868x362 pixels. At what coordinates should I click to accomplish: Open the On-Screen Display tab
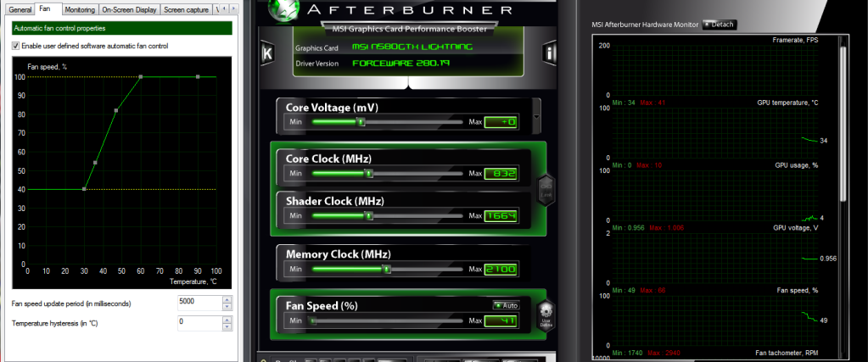coord(130,10)
